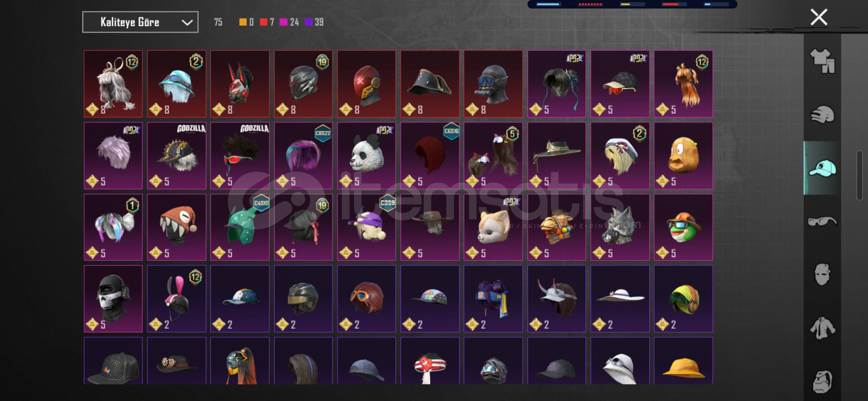The image size is (868, 401).
Task: Select the skull balaclava headgear item
Action: (113, 299)
